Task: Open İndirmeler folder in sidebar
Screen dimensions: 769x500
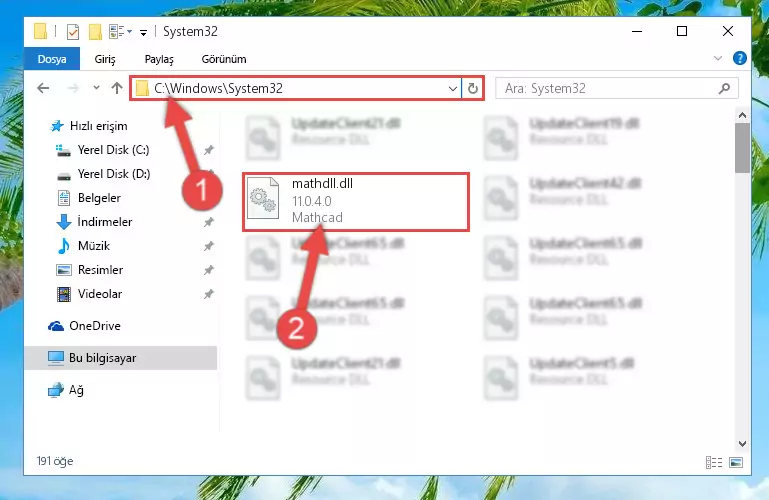Action: [x=104, y=222]
